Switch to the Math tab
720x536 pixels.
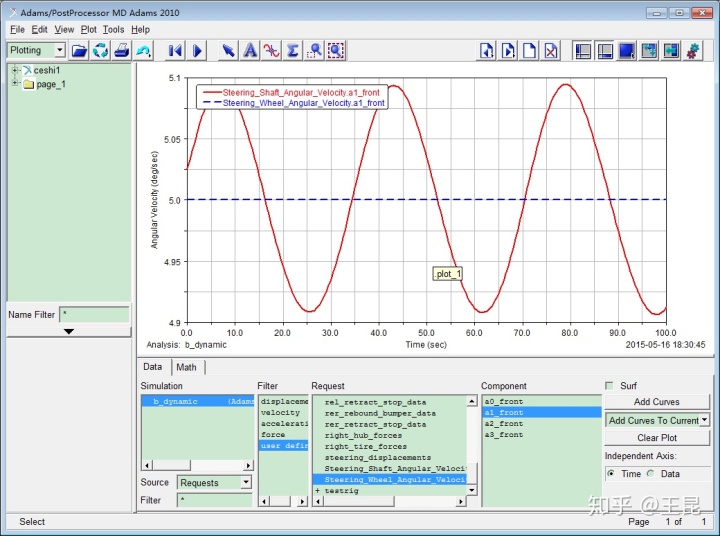coord(187,367)
